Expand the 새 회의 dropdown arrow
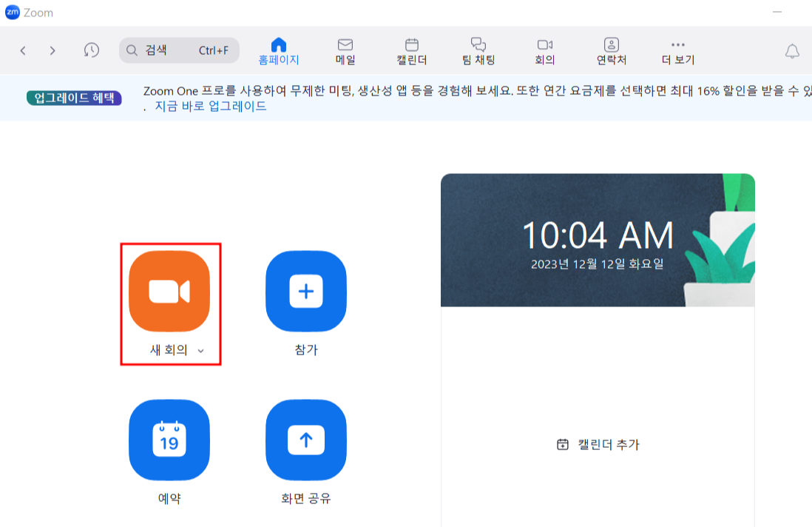The height and width of the screenshot is (527, 812). click(x=201, y=351)
